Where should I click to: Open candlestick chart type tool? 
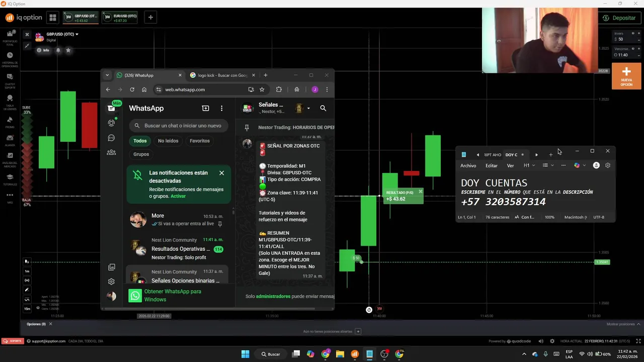click(x=27, y=261)
